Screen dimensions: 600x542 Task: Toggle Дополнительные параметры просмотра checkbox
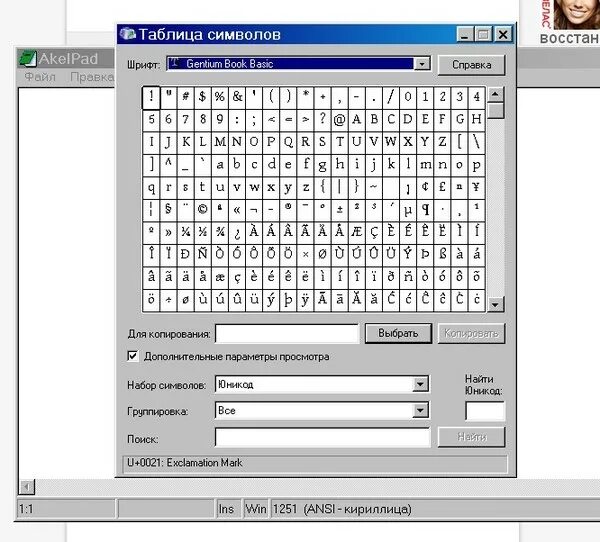[132, 356]
